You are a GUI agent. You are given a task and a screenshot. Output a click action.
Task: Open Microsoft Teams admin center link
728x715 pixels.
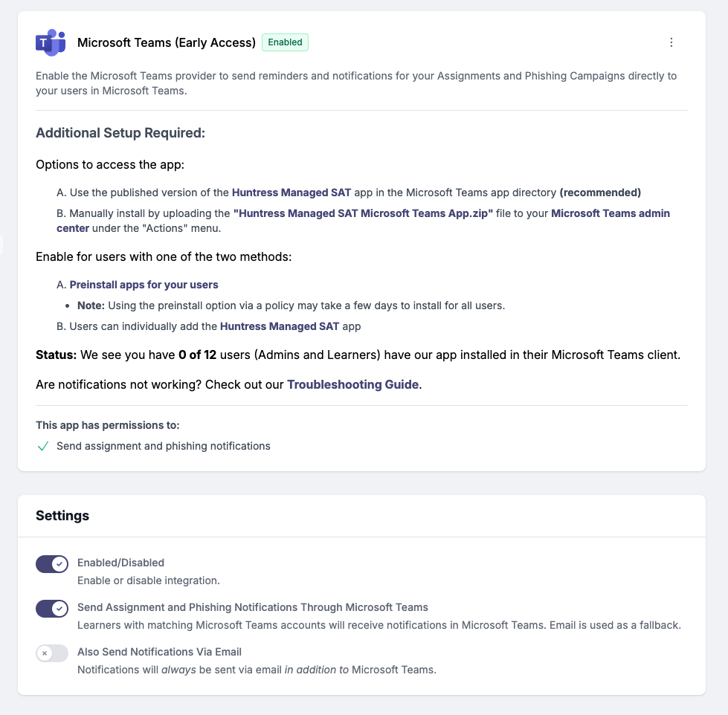point(363,221)
